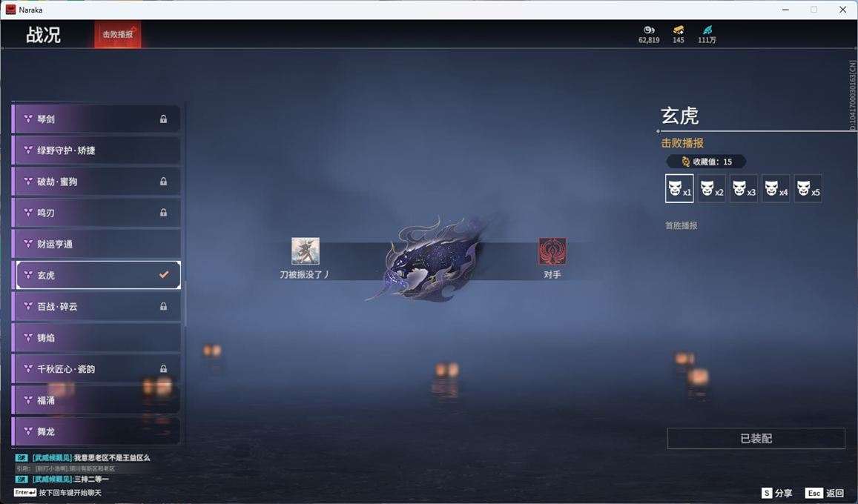Screen dimensions: 858x504
Task: Click the 击败播报 orange heading
Action: (682, 143)
